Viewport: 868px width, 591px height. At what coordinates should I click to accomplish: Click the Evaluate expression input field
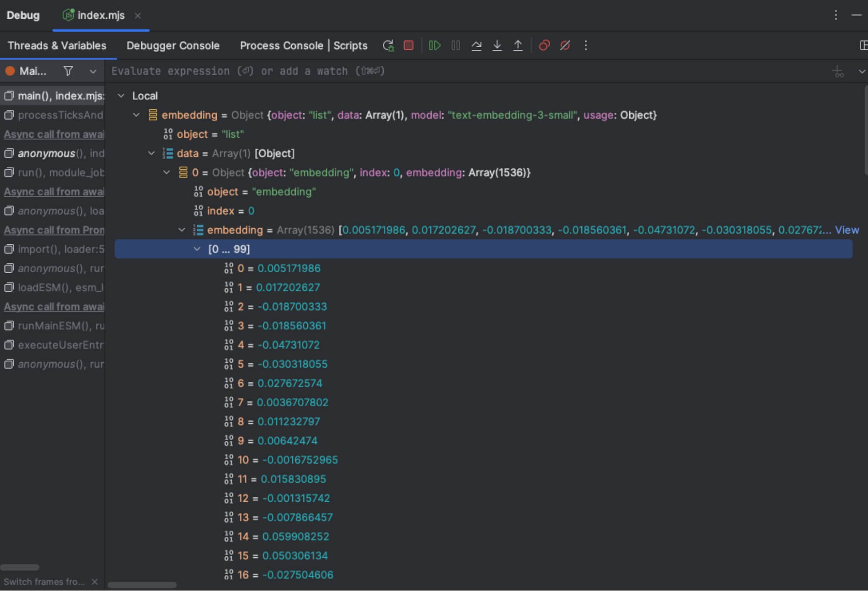point(466,71)
